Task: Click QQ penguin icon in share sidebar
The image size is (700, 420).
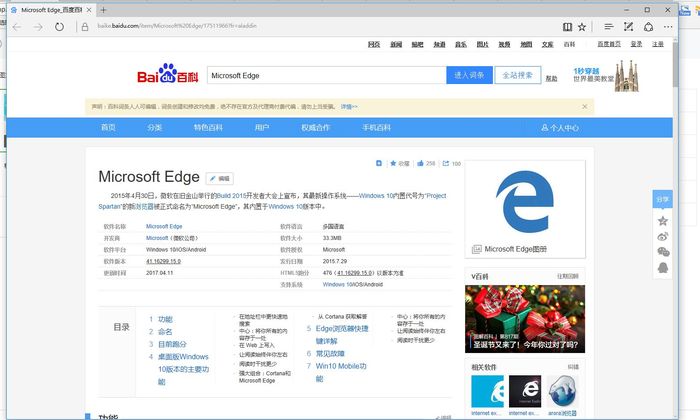Action: click(663, 268)
